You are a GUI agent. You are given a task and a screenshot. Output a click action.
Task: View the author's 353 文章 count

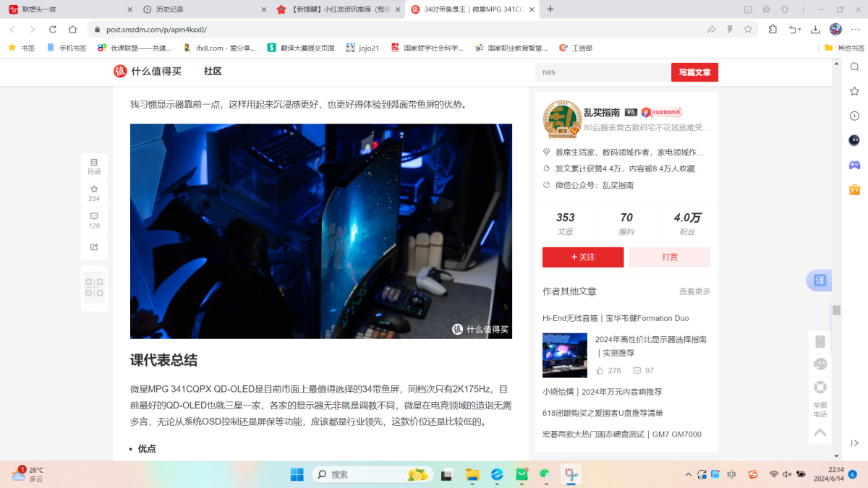pyautogui.click(x=565, y=224)
